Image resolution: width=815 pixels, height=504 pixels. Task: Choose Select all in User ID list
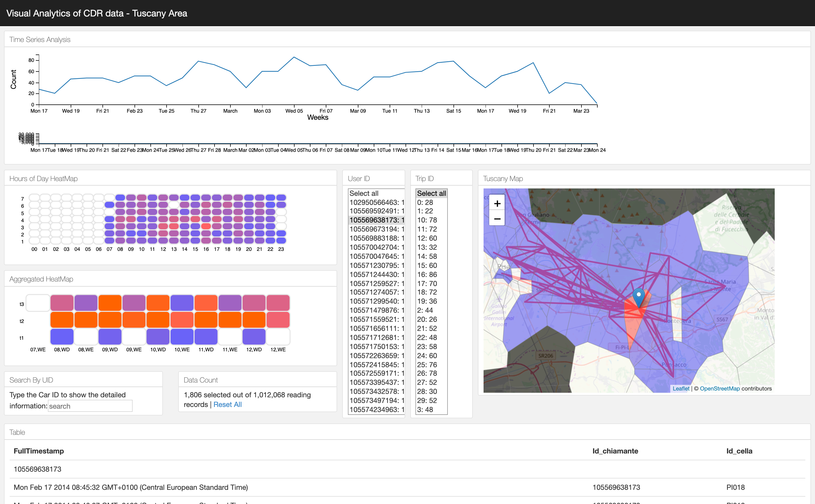coord(376,193)
